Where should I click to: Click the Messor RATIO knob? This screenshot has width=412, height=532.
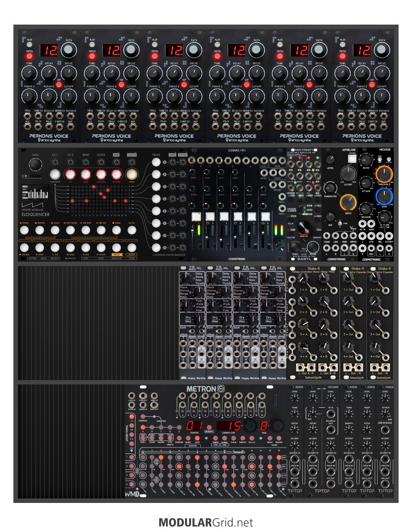366,160
